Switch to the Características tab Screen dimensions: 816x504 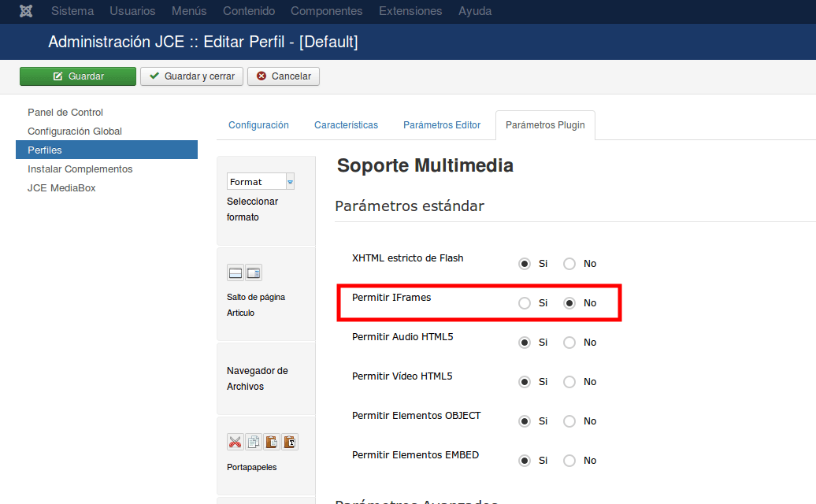(x=346, y=125)
